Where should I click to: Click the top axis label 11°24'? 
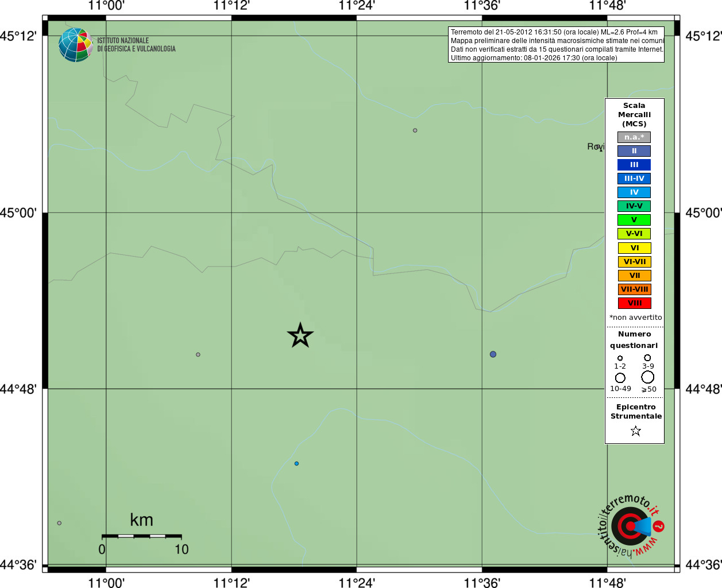tap(357, 6)
